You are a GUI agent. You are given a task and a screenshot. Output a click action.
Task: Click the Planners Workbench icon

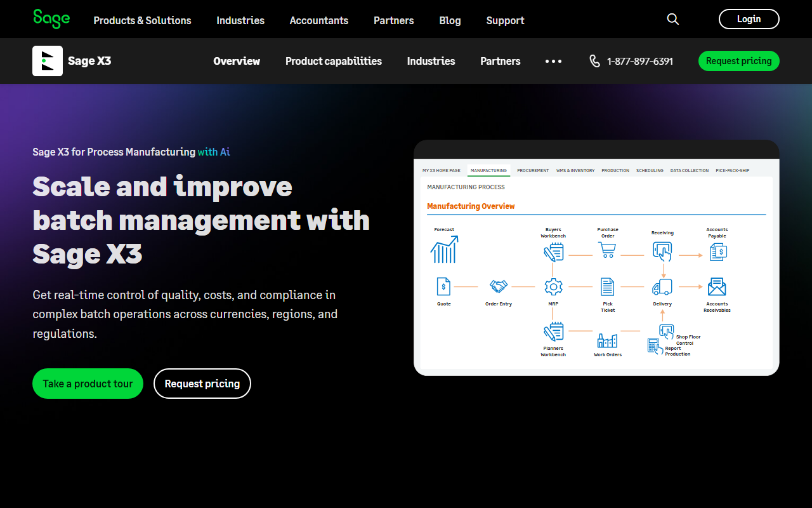click(x=553, y=331)
